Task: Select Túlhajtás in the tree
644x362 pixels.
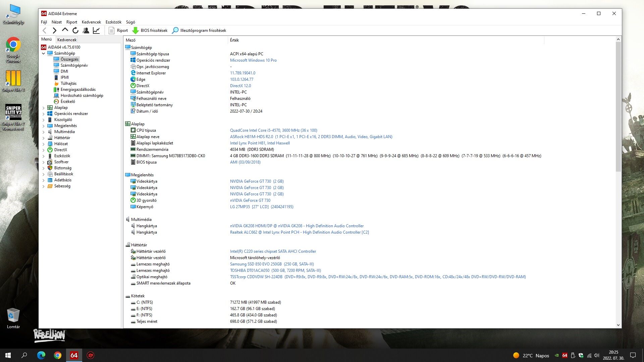Action: tap(68, 83)
